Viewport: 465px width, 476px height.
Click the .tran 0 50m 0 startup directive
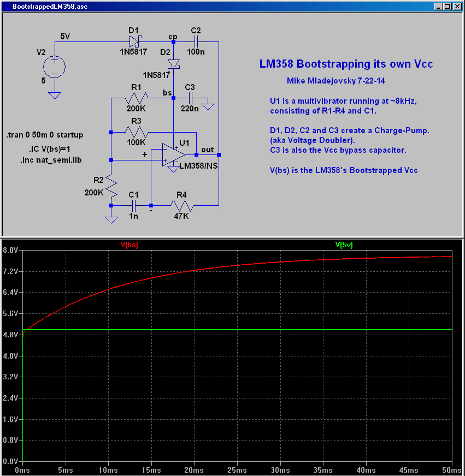click(44, 135)
